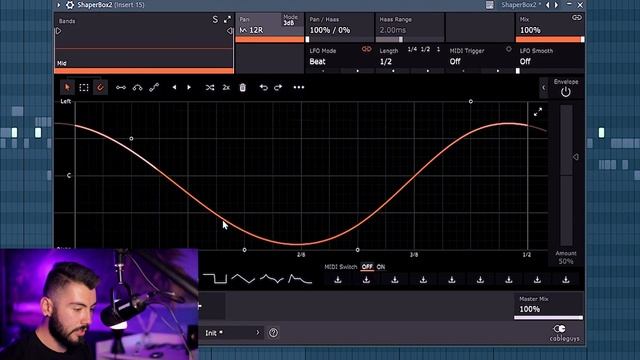Solo the band with S button
640x360 pixels.
(x=215, y=20)
